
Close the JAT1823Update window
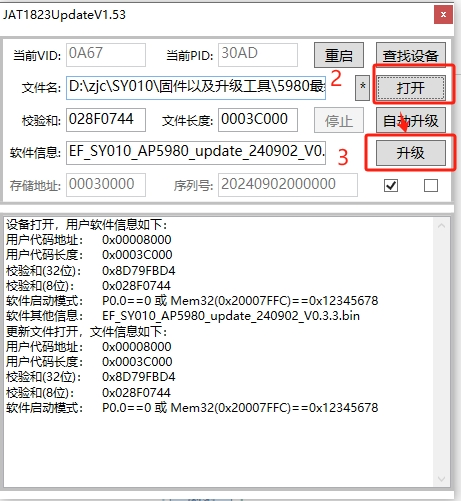[x=443, y=15]
